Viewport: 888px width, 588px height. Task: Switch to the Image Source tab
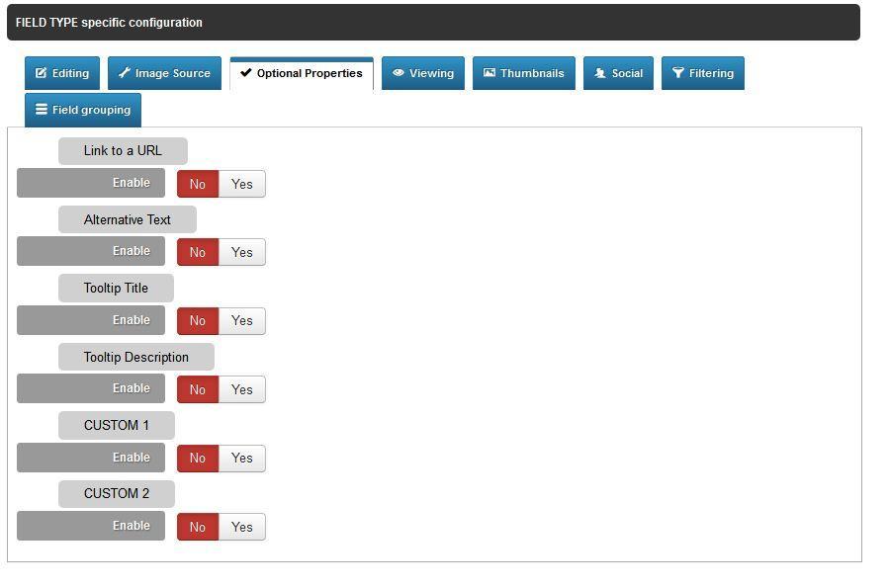coord(164,73)
